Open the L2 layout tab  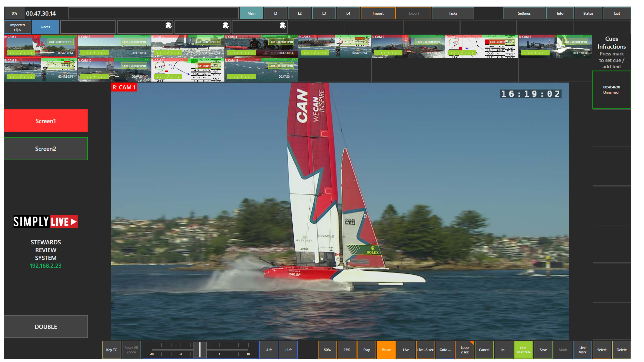pyautogui.click(x=300, y=13)
